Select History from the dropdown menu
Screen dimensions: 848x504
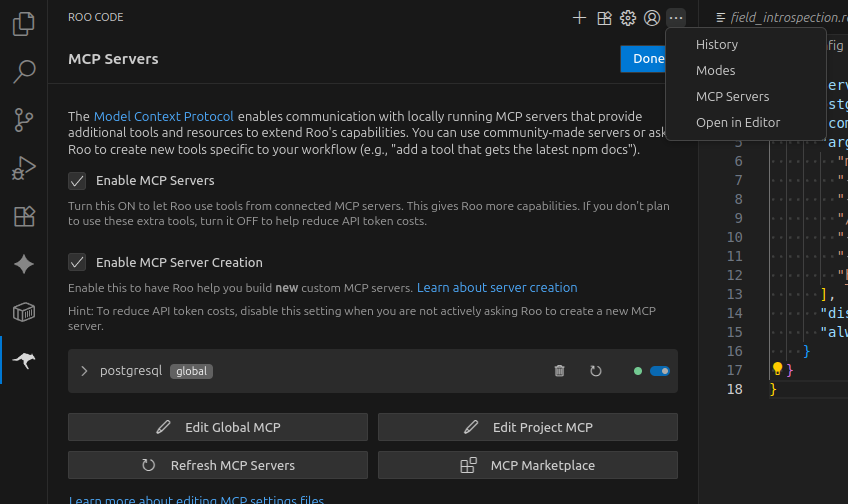coord(717,44)
